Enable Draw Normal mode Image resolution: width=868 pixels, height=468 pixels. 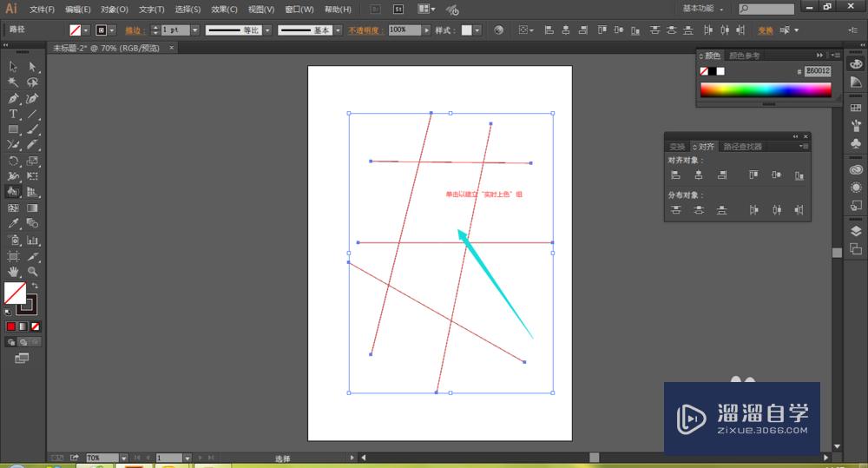tap(11, 342)
